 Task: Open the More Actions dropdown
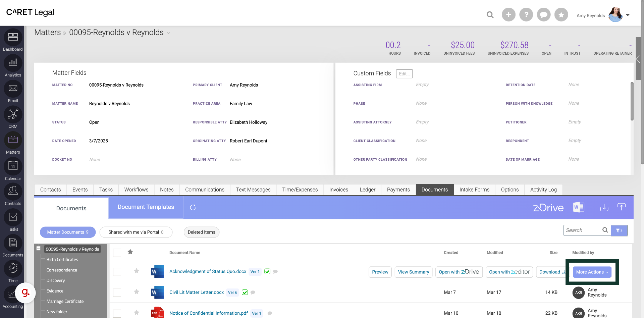pos(592,272)
